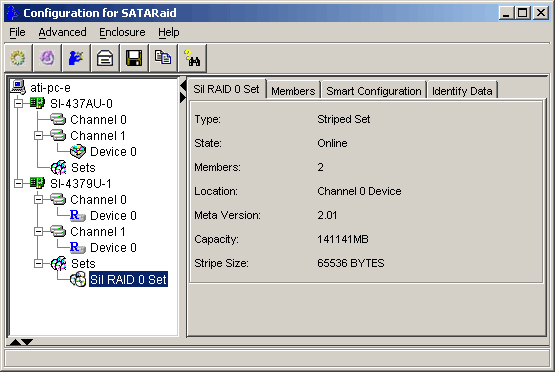Screen dimensions: 556x372
Task: Open the Advanced menu
Action: click(x=62, y=32)
